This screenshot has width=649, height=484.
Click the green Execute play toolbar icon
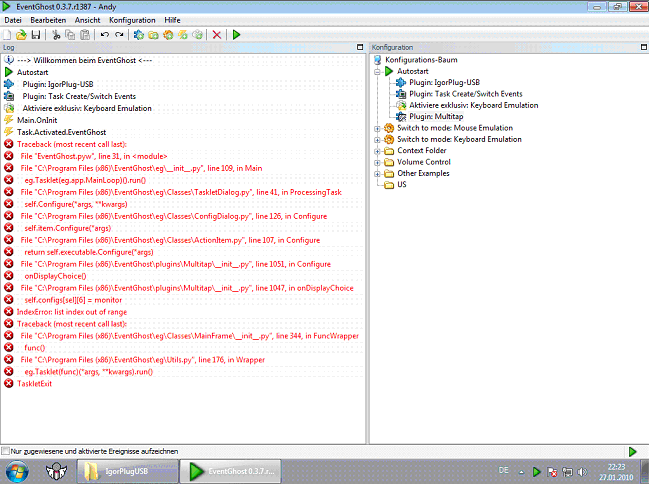tap(236, 35)
